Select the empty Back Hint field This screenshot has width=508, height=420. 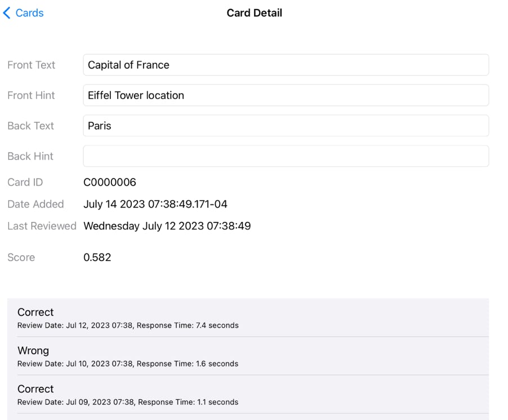click(286, 156)
